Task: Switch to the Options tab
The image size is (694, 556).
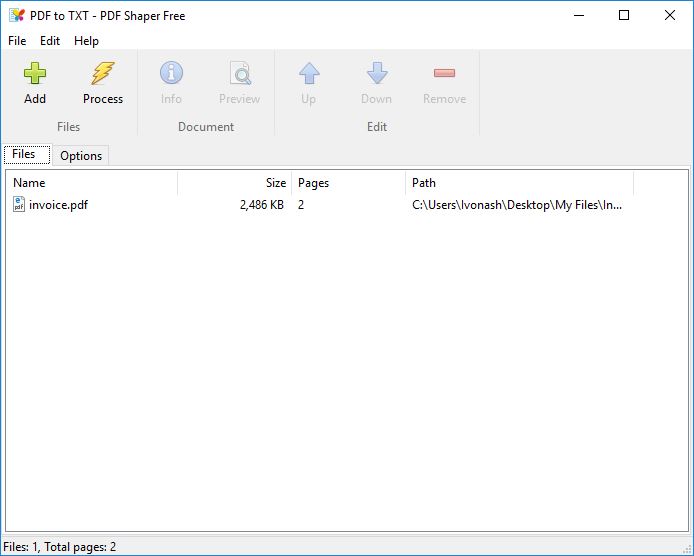Action: [x=81, y=156]
